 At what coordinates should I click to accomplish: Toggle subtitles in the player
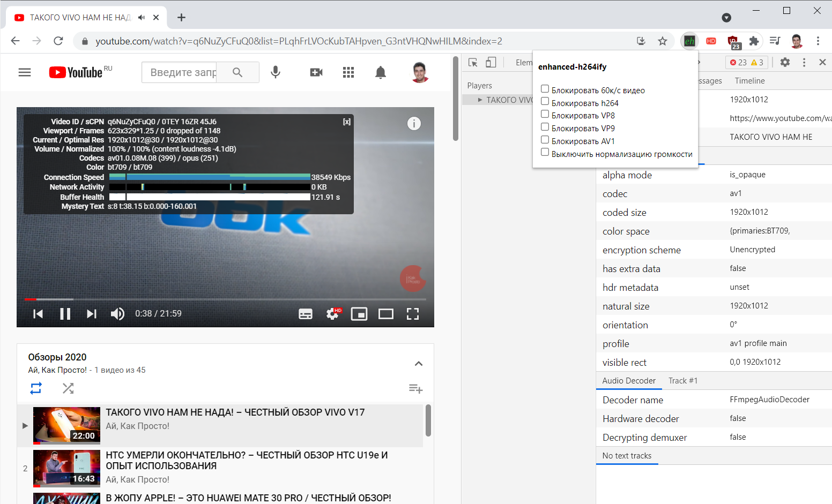[306, 314]
